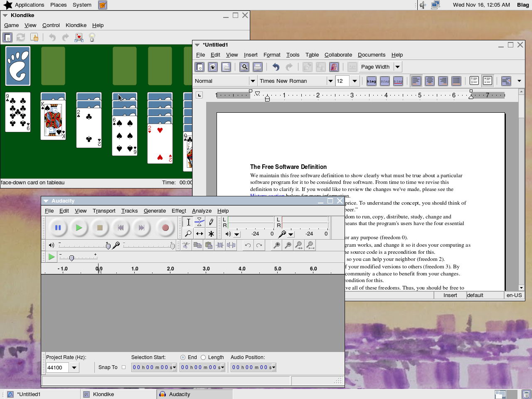Get a hint with the lightbulb icon

(92, 37)
